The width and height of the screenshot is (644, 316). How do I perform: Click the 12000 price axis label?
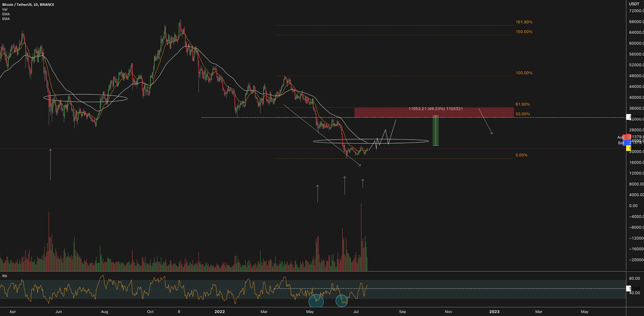pyautogui.click(x=636, y=173)
